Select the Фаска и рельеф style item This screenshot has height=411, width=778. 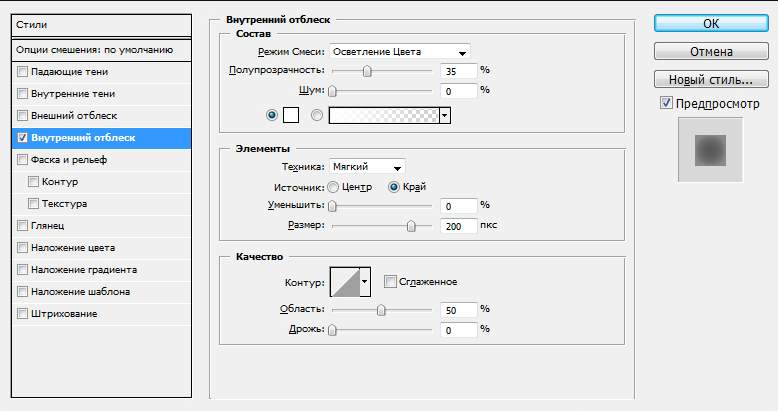(x=101, y=160)
